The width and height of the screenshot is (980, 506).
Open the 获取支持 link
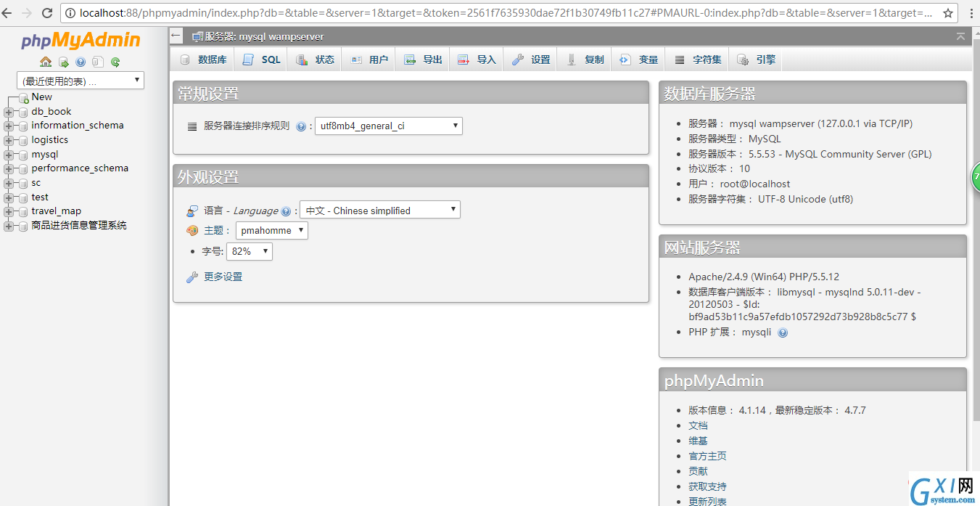(x=707, y=487)
